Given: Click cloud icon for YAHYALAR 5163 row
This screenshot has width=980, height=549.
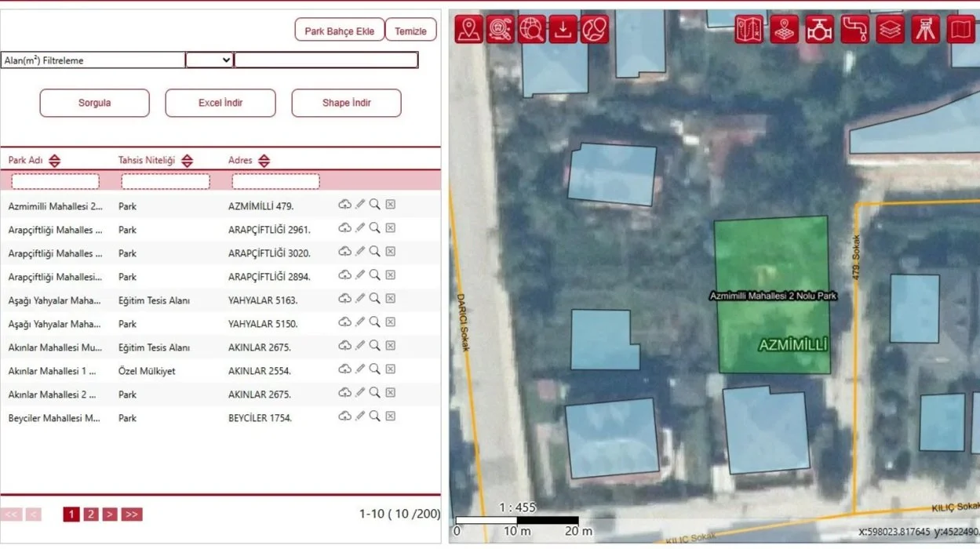Looking at the screenshot, I should point(344,299).
